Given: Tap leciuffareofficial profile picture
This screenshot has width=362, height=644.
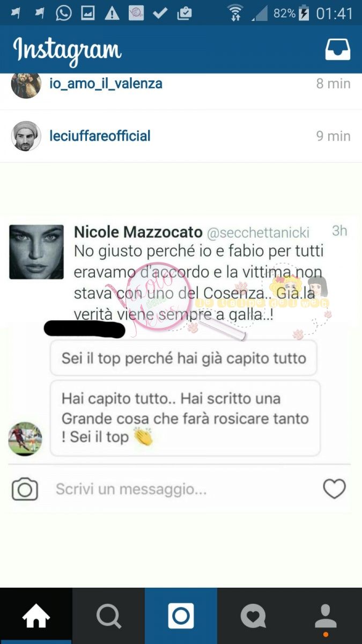Looking at the screenshot, I should 26,136.
